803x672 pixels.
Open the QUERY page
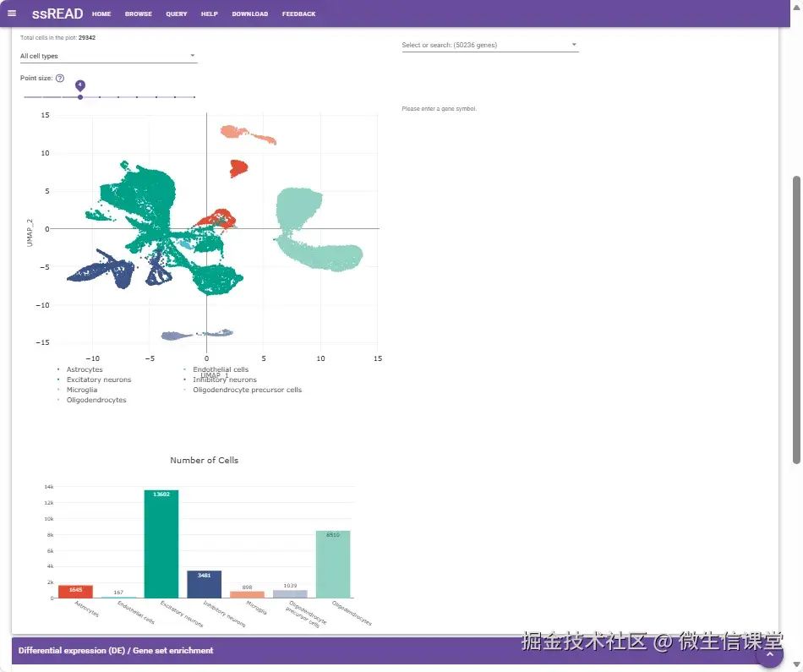coord(176,14)
